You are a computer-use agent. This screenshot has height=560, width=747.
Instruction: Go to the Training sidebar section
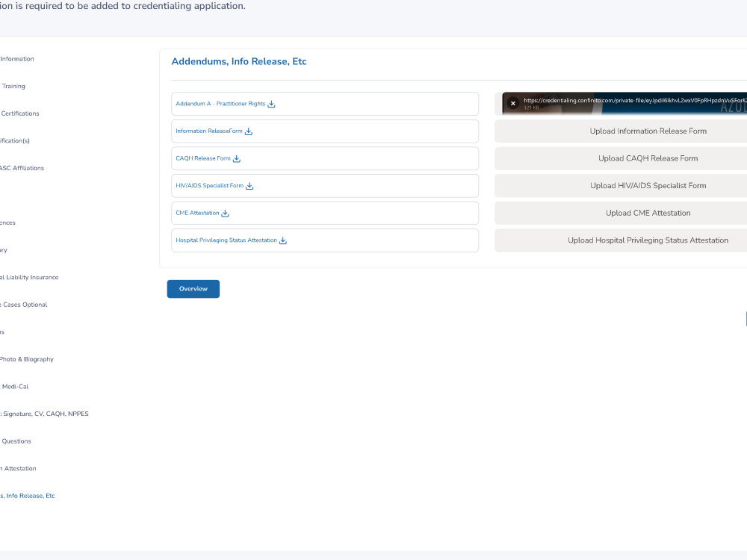tap(13, 86)
